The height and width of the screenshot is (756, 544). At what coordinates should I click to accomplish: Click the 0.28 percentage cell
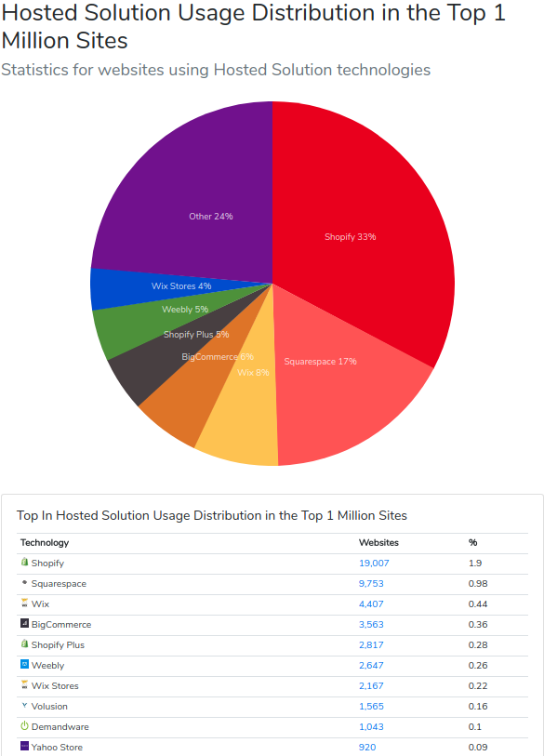(x=478, y=644)
